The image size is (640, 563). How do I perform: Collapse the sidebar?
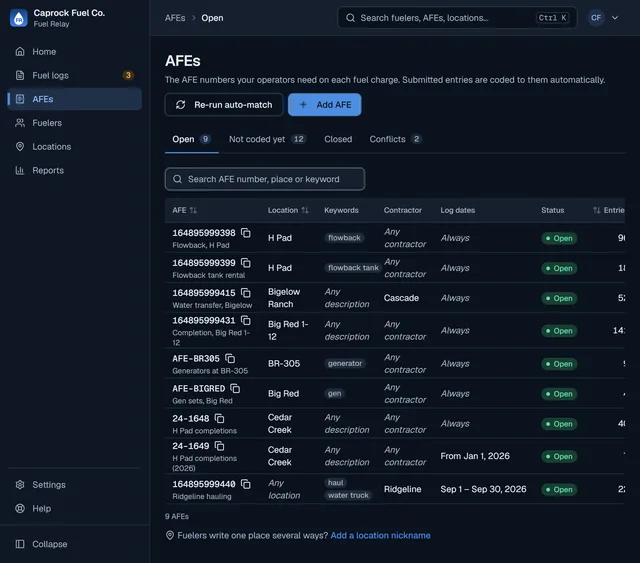(75, 544)
